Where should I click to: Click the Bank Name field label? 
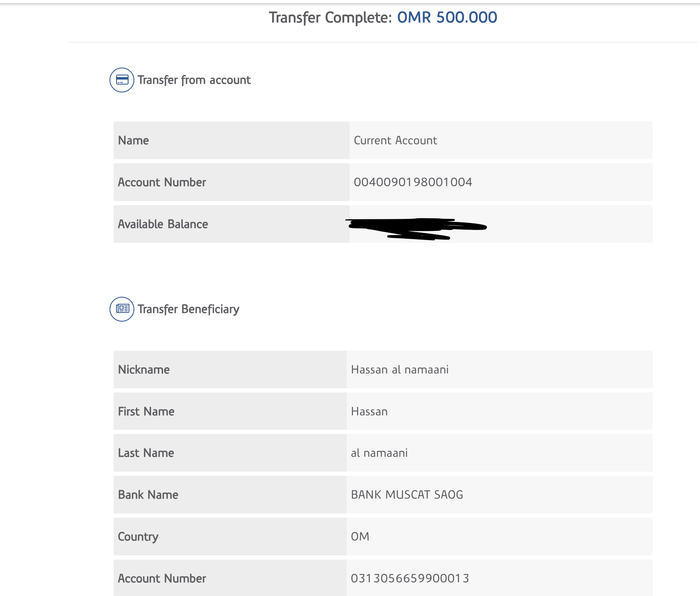(148, 495)
